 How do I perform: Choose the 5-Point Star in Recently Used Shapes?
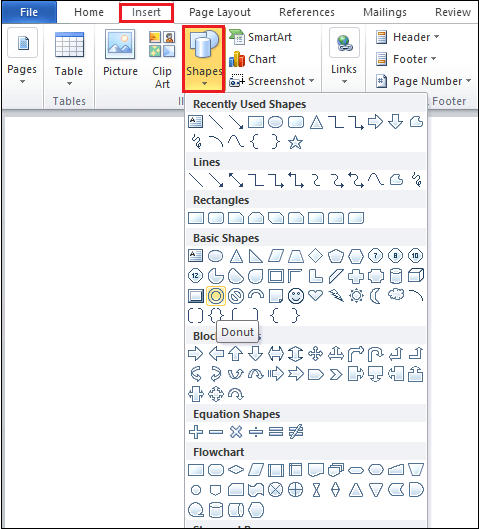click(295, 142)
